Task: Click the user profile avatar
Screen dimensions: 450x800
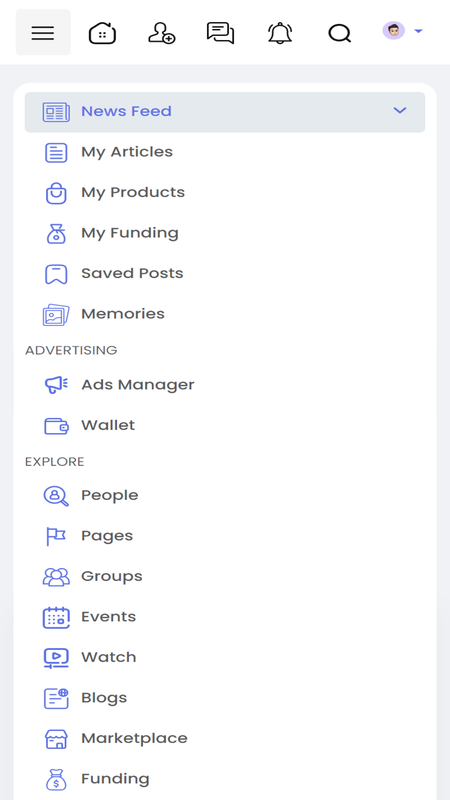Action: pos(394,31)
